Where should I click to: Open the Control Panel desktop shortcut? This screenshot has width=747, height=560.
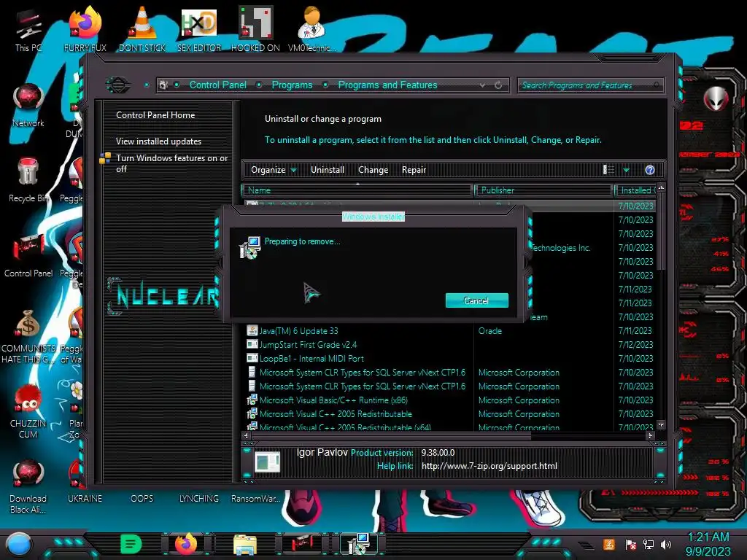[28, 256]
